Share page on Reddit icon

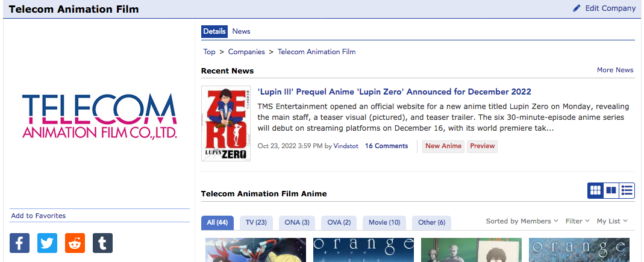tap(75, 243)
